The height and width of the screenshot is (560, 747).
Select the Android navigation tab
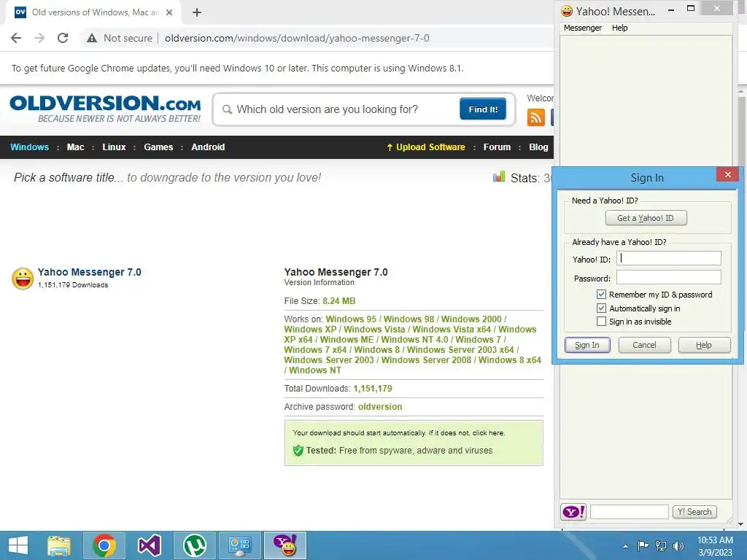(208, 147)
